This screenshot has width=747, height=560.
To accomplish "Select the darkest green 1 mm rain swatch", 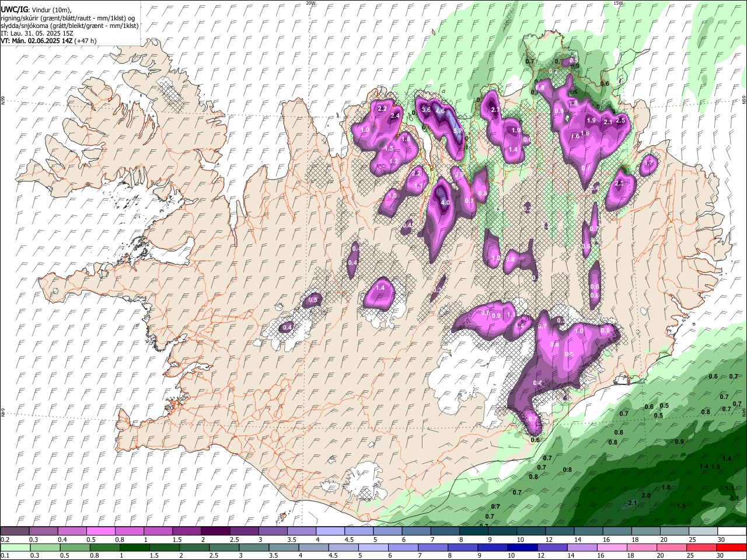I will pos(134,547).
